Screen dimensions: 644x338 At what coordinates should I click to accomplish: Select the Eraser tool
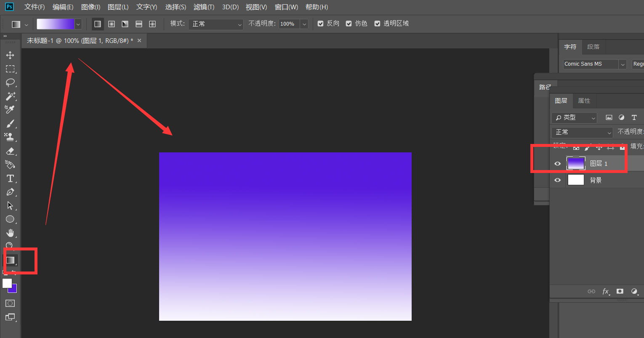pyautogui.click(x=10, y=151)
